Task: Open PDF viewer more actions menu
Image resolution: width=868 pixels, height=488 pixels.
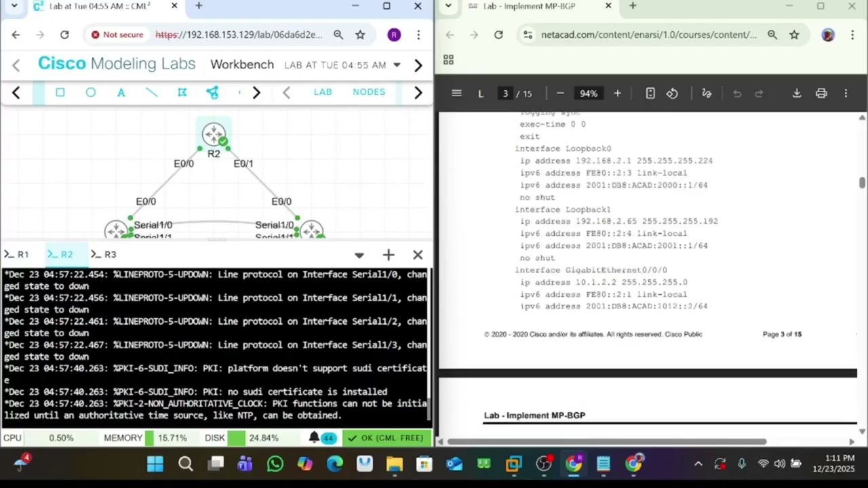Action: tap(846, 94)
